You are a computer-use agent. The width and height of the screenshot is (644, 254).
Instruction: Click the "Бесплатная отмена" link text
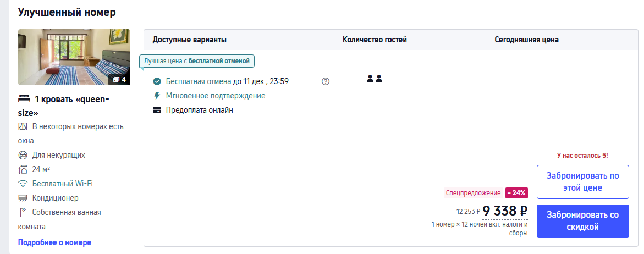coord(198,81)
